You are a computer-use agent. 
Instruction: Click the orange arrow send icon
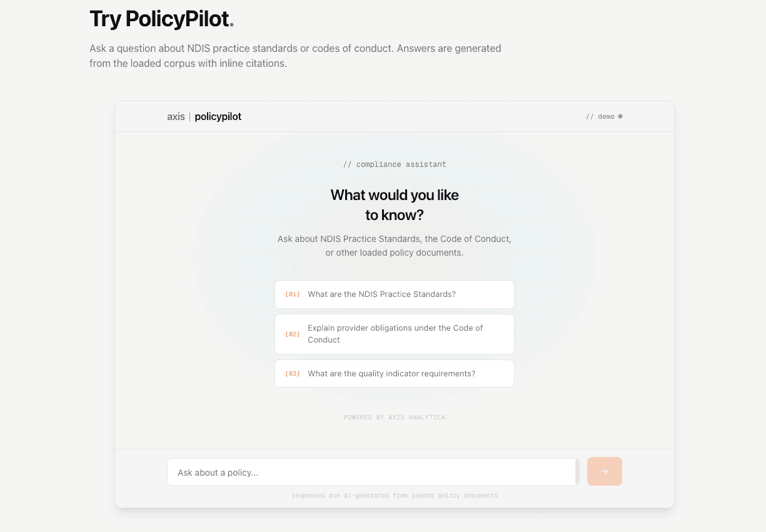point(604,471)
